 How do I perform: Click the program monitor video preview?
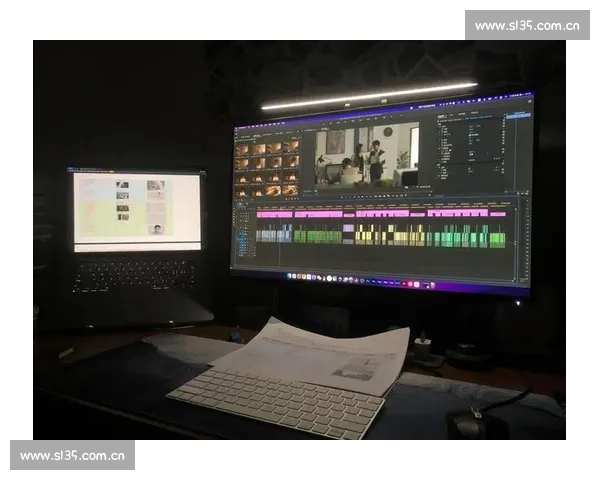click(367, 154)
